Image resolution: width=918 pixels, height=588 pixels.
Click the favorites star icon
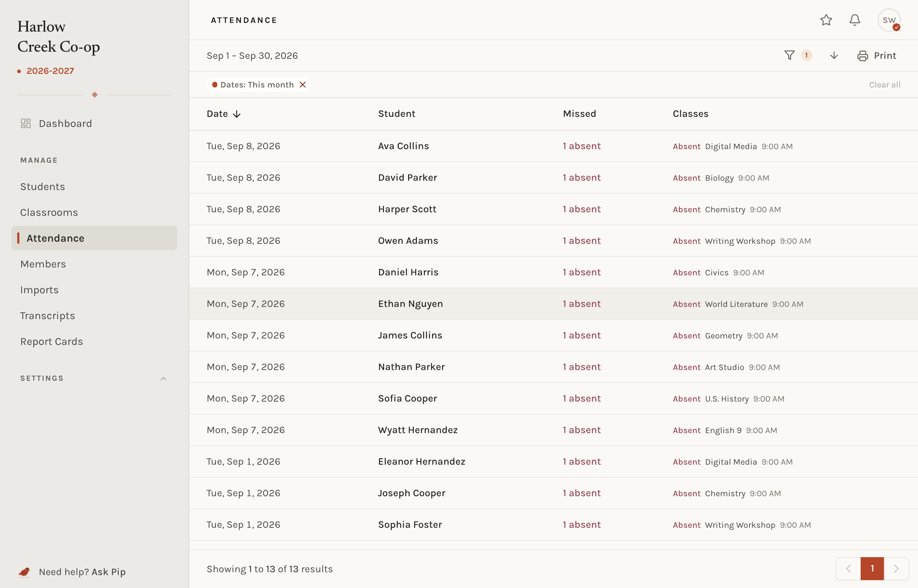[826, 20]
